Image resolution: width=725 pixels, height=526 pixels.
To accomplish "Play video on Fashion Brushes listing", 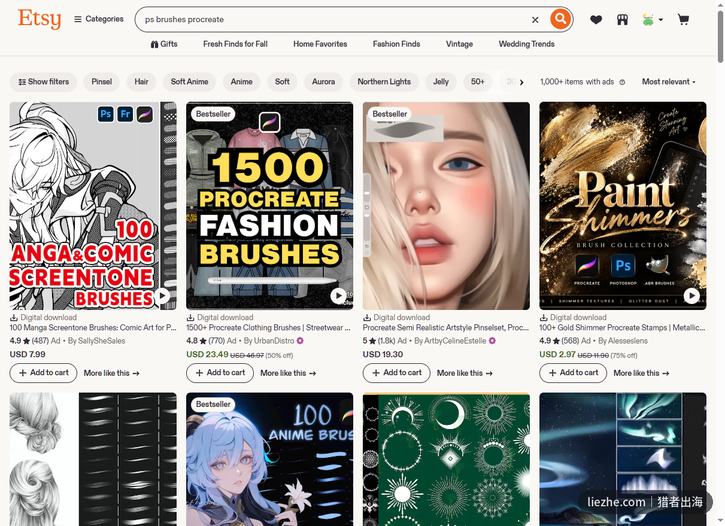I will coord(338,296).
